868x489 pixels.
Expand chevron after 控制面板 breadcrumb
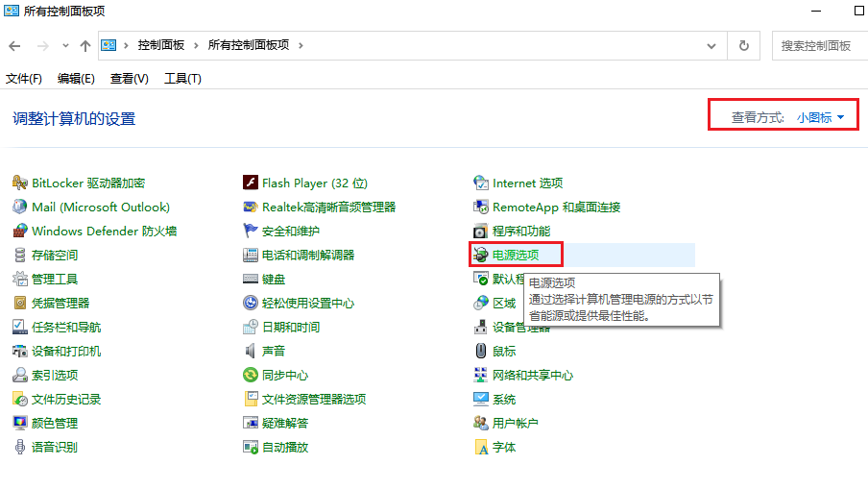[x=196, y=45]
